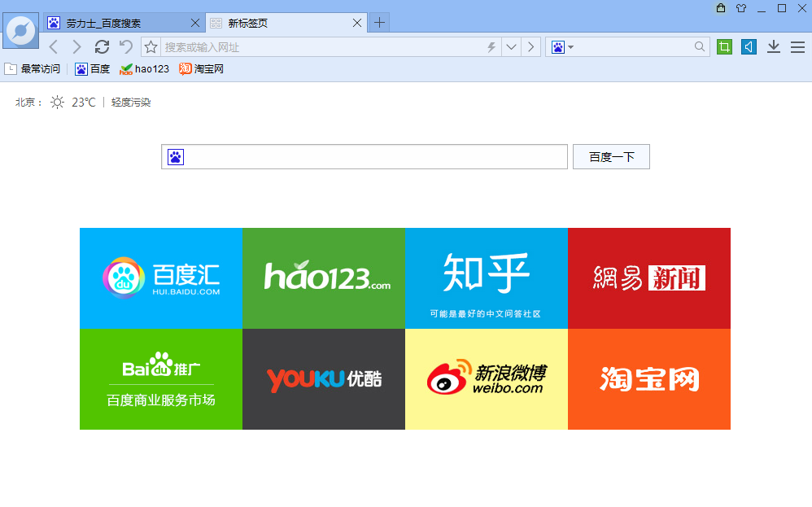Click the lightning speed mode icon
The height and width of the screenshot is (507, 812).
click(491, 47)
